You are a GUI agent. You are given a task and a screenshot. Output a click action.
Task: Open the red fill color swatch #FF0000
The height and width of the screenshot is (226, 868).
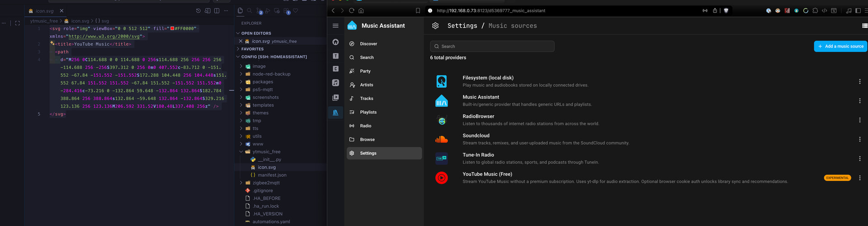(172, 28)
